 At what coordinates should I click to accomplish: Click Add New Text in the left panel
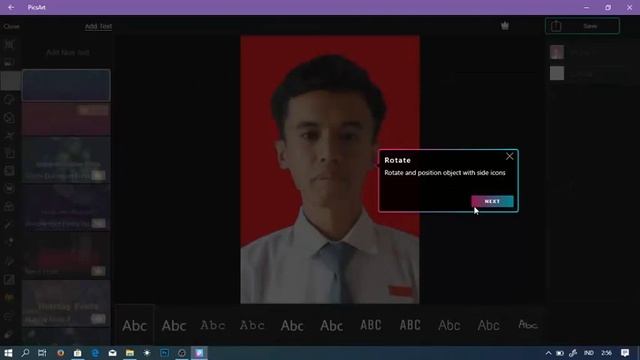(68, 53)
